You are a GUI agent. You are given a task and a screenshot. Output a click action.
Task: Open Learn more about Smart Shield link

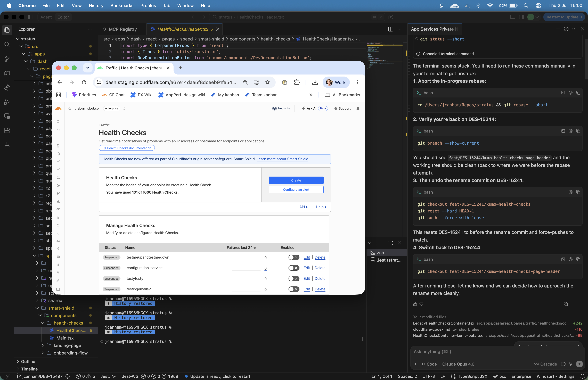pos(282,159)
